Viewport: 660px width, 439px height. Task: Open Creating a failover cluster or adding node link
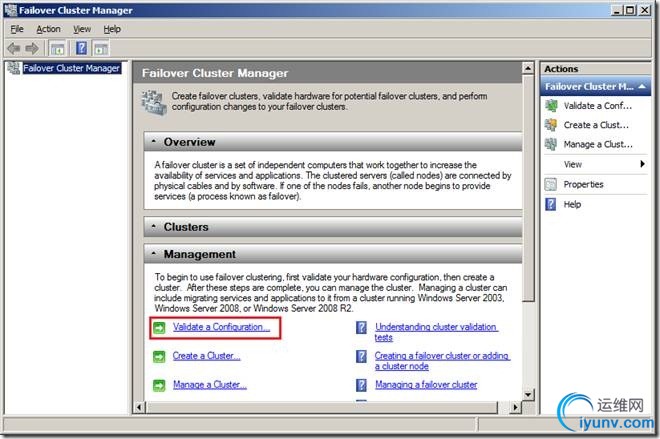442,361
